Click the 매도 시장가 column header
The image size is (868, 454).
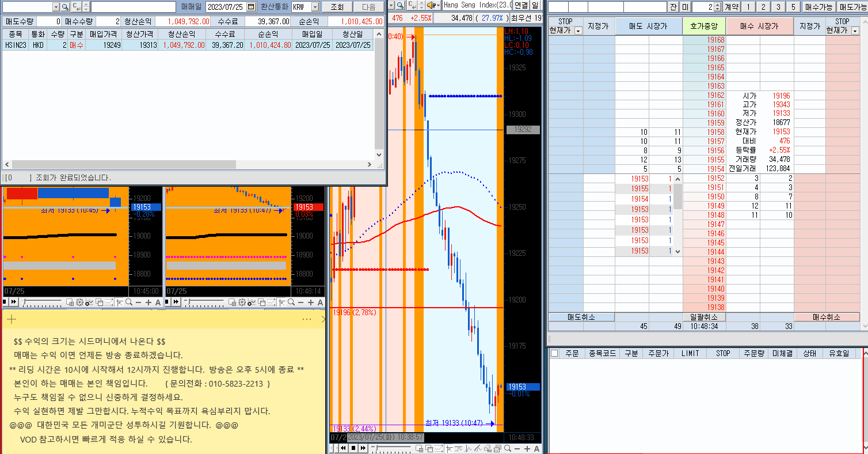[x=649, y=27]
